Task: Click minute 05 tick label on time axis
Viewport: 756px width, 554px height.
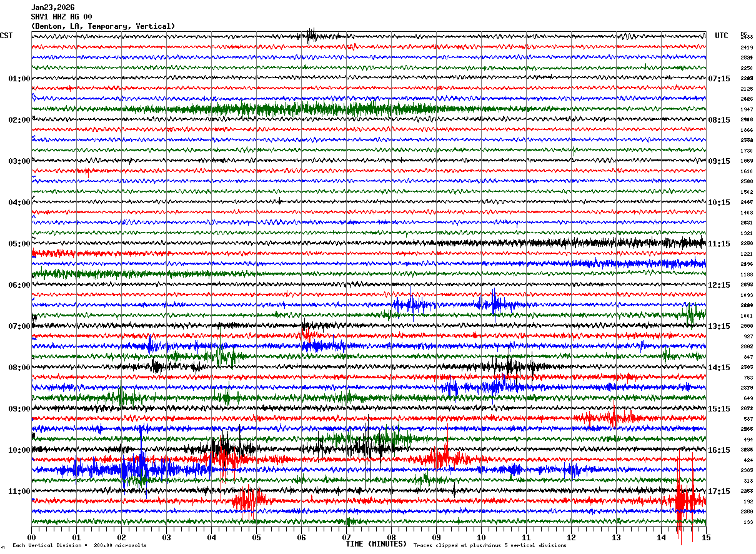Action: (x=256, y=537)
